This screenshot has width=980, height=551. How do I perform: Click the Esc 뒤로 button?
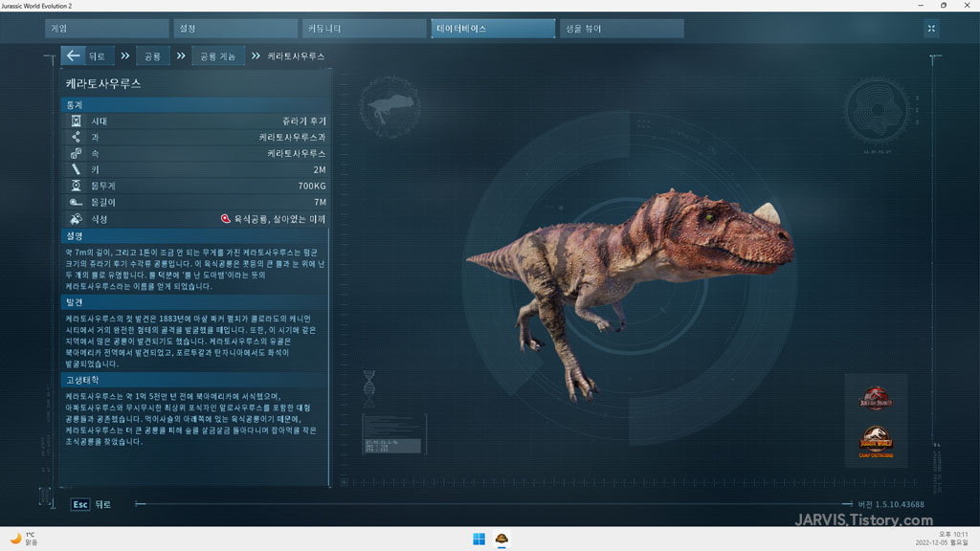91,504
